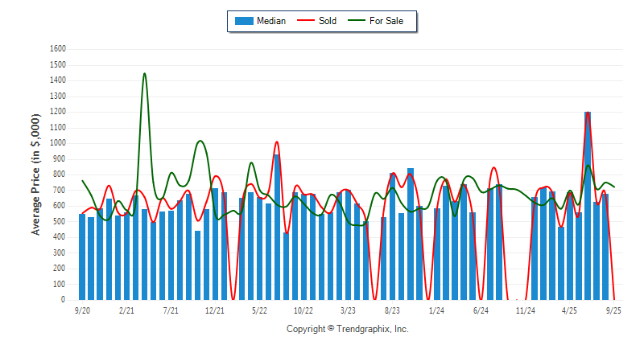Viewport: 644px width, 349px height.
Task: Click the tallest blue bar near 1200
Action: 588,205
